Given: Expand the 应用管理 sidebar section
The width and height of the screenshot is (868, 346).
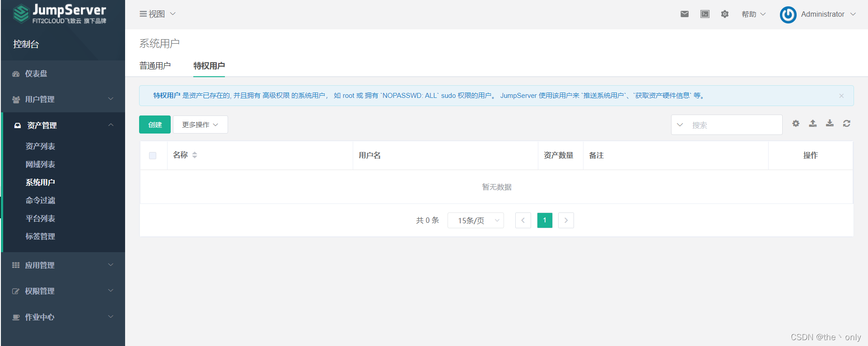Looking at the screenshot, I should coord(111,265).
